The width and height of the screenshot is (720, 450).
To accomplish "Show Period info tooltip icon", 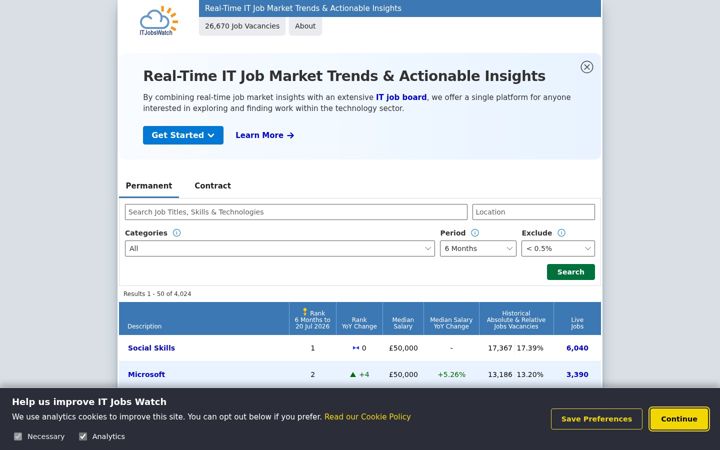I will click(475, 233).
